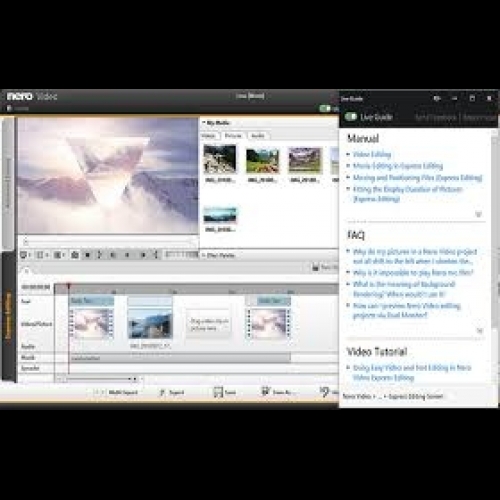Click Send Feedback in Live Guide header
The width and height of the screenshot is (500, 500).
[435, 117]
